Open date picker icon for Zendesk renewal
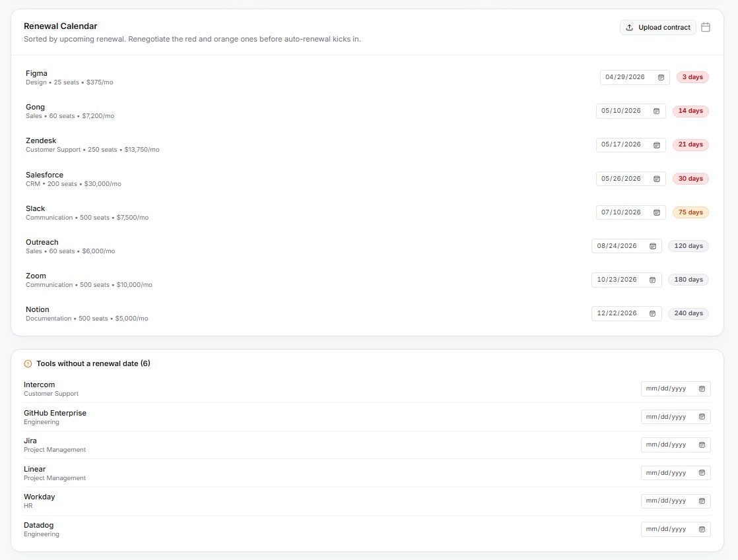The height and width of the screenshot is (560, 738). (x=657, y=145)
